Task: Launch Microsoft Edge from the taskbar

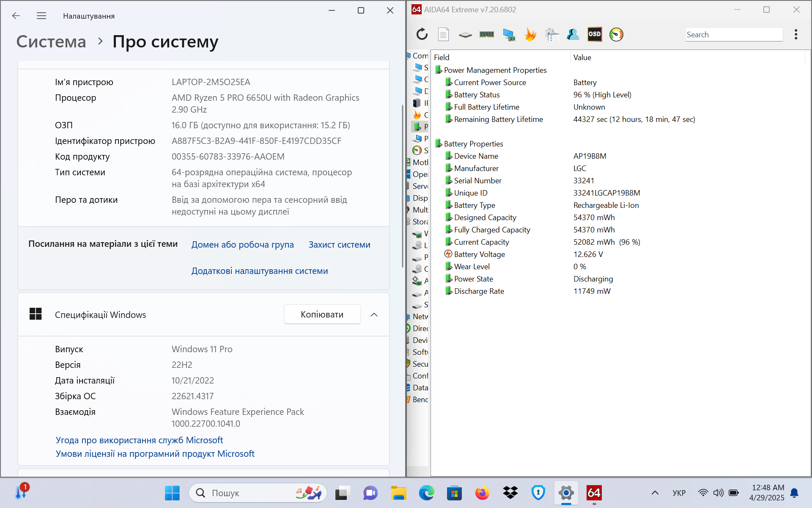Action: tap(426, 493)
